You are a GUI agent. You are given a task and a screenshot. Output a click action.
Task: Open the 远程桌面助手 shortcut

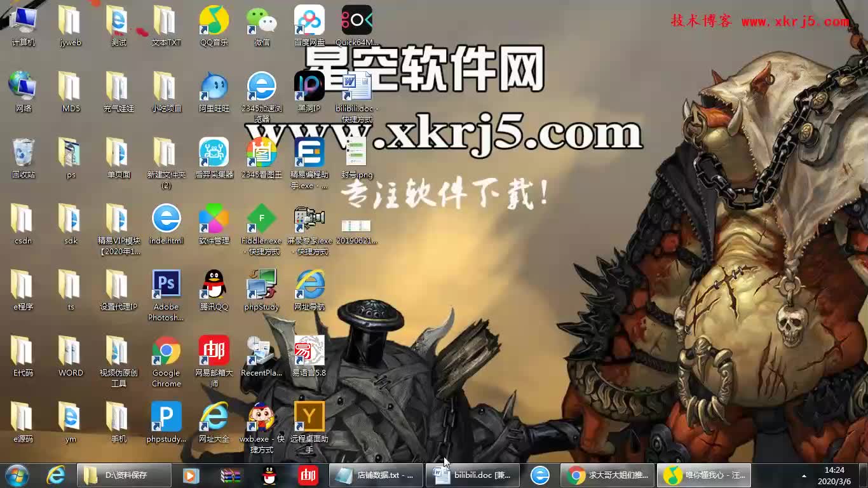click(309, 428)
